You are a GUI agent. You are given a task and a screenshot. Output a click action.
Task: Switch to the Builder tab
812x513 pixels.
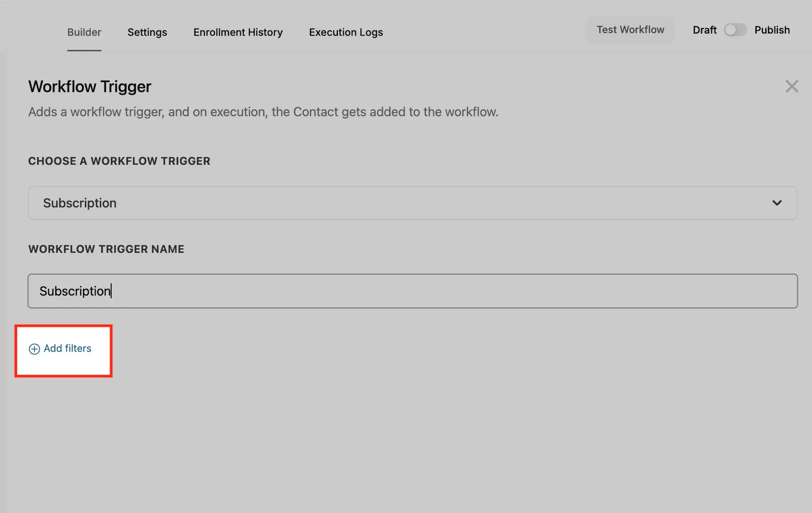84,32
